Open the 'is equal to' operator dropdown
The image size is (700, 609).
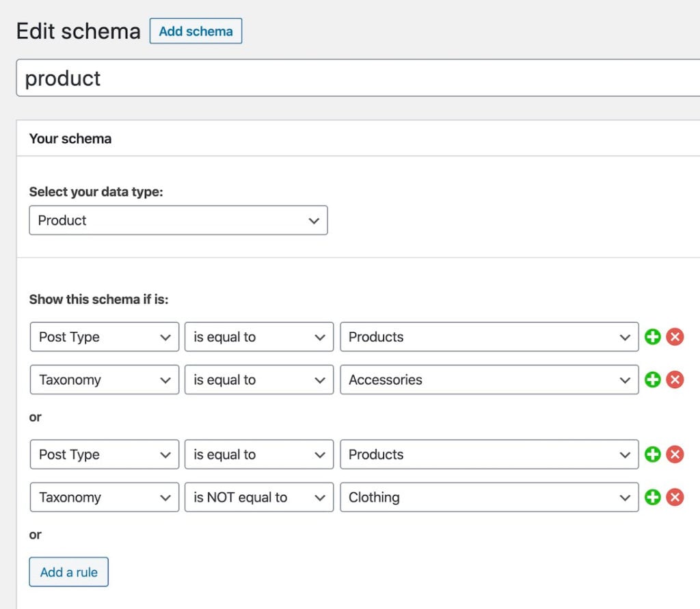coord(258,336)
